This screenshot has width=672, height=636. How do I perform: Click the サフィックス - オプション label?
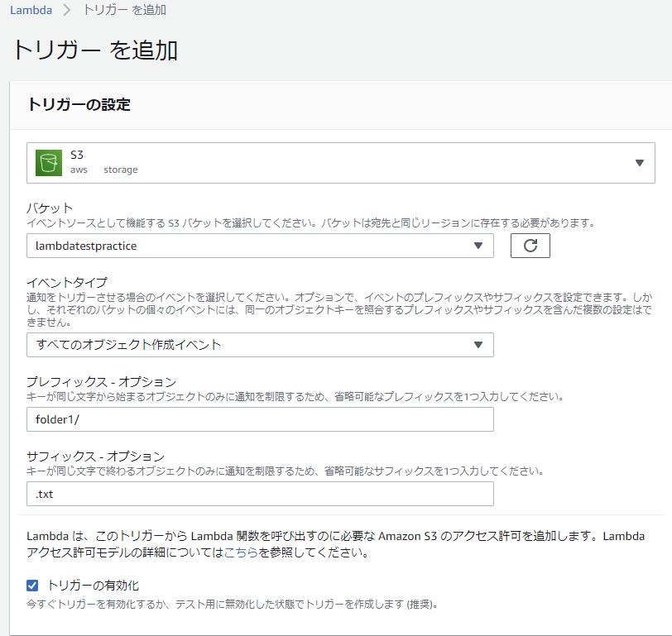95,457
